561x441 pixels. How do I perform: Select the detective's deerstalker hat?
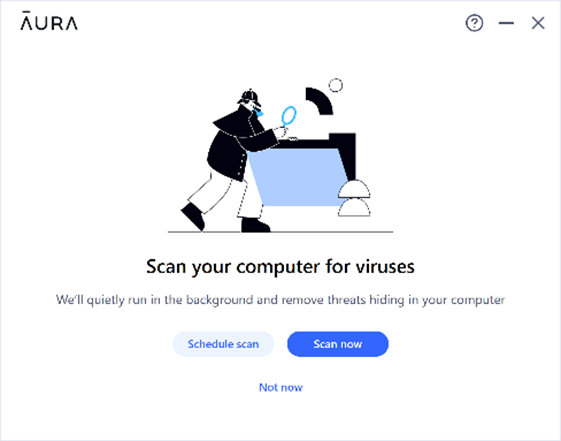tap(249, 97)
